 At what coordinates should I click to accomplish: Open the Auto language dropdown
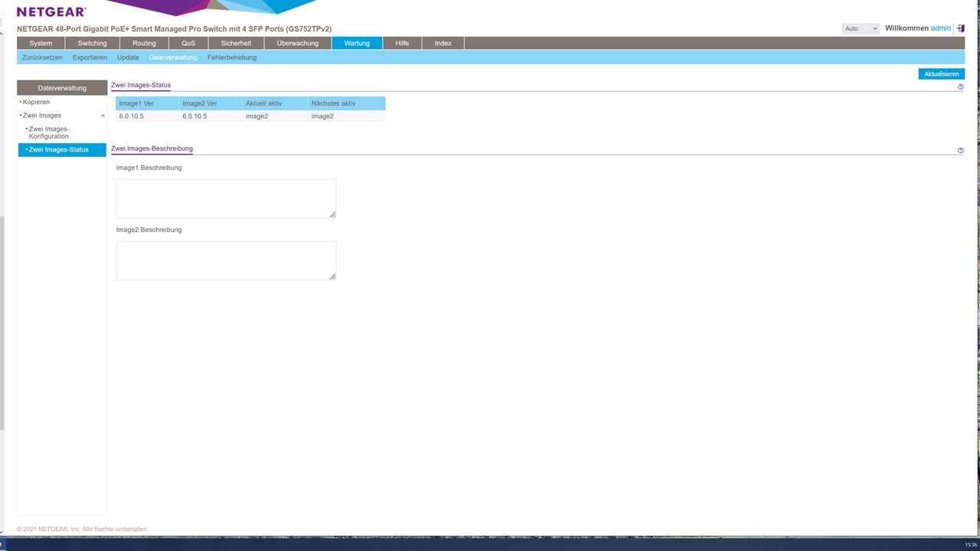point(860,28)
